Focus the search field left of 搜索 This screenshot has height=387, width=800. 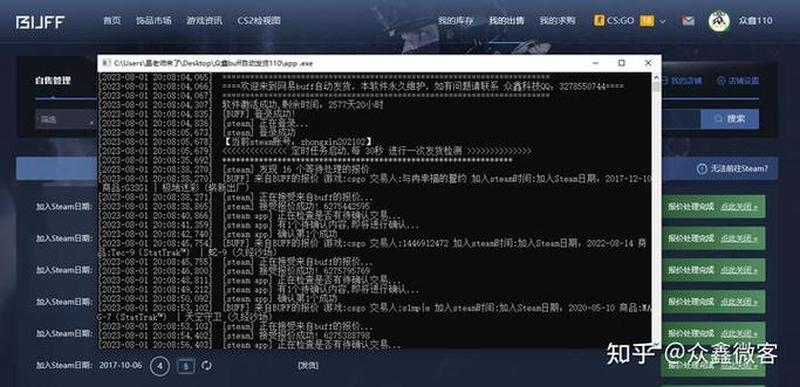(681, 119)
